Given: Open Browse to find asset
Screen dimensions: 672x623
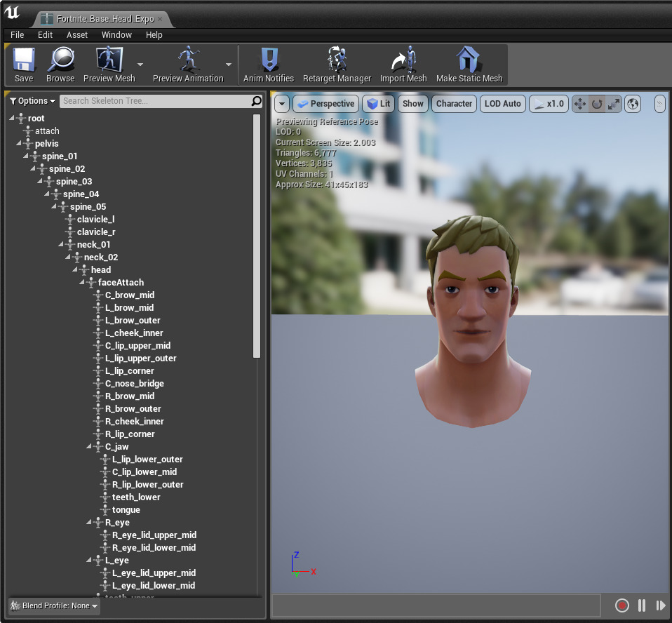Looking at the screenshot, I should click(60, 65).
